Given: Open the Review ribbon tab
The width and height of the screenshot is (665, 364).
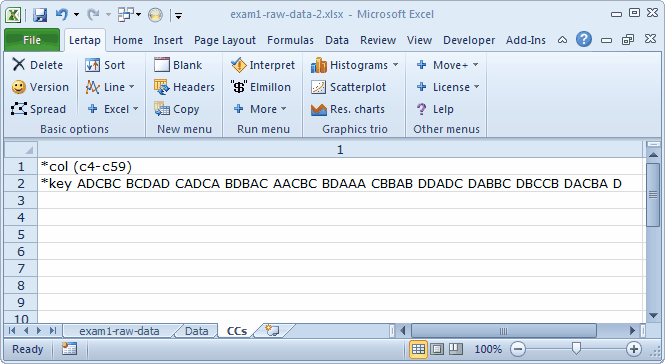Looking at the screenshot, I should 378,40.
